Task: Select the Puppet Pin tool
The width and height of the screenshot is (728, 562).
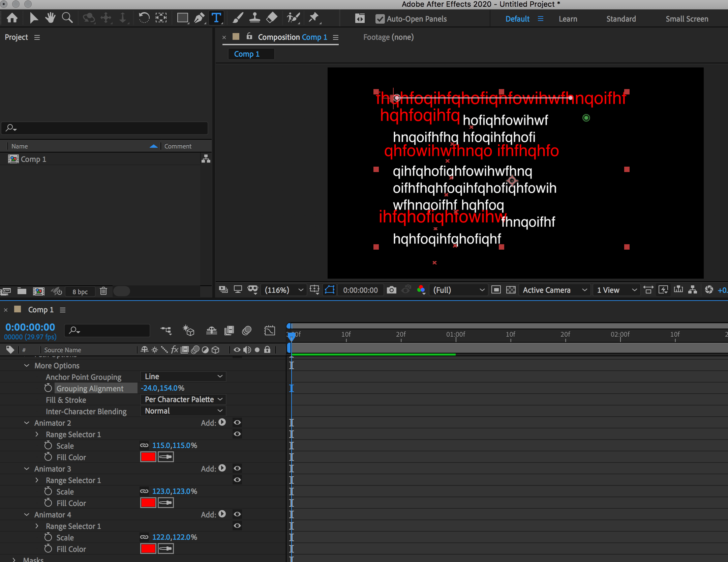Action: click(x=314, y=18)
